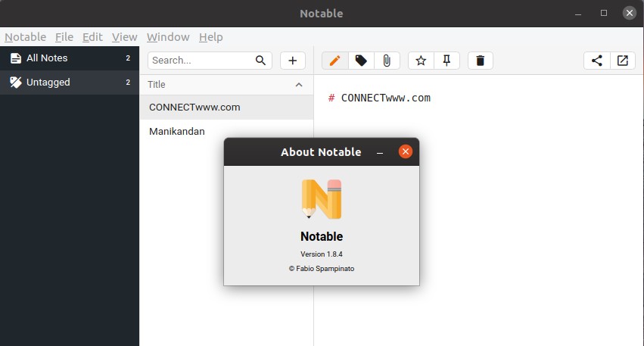This screenshot has height=346, width=644.
Task: Toggle the pencil edit mode icon
Action: [334, 61]
